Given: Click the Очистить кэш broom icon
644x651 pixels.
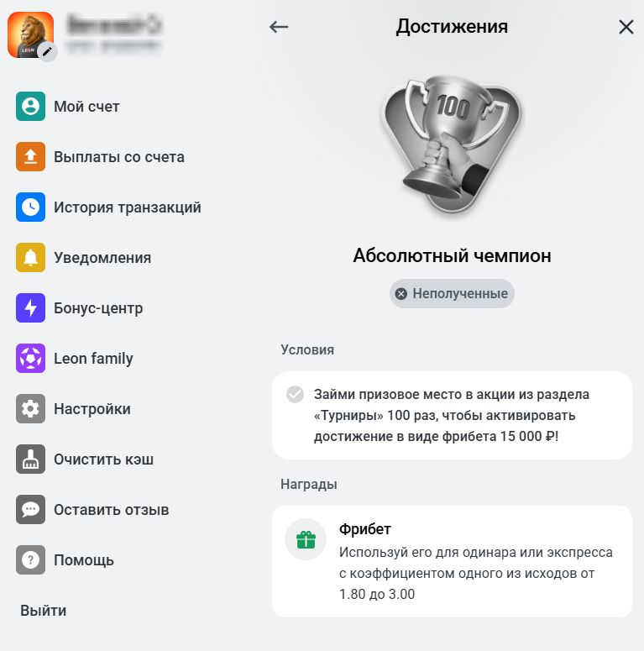Looking at the screenshot, I should coord(30,459).
